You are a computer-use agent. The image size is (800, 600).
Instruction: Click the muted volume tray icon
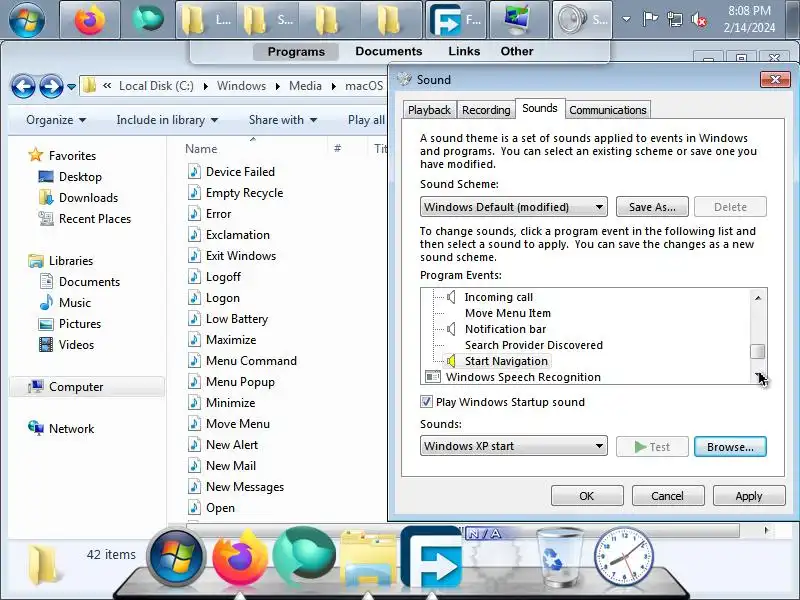tap(698, 20)
